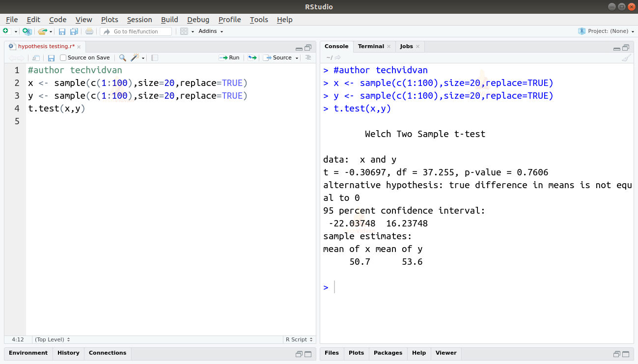Image resolution: width=638 pixels, height=364 pixels.
Task: Enable the Source on Save checkbox
Action: pos(62,57)
